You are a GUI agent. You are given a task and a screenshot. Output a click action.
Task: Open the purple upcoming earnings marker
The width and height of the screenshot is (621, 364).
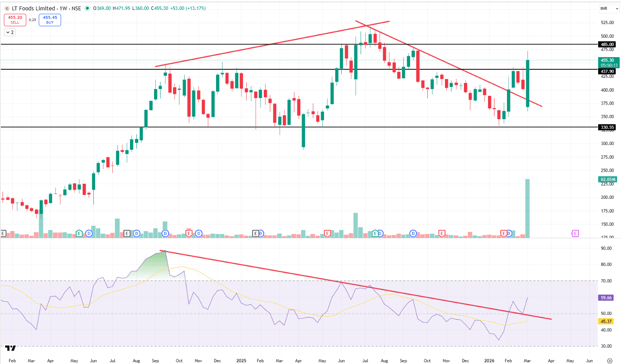[575, 233]
